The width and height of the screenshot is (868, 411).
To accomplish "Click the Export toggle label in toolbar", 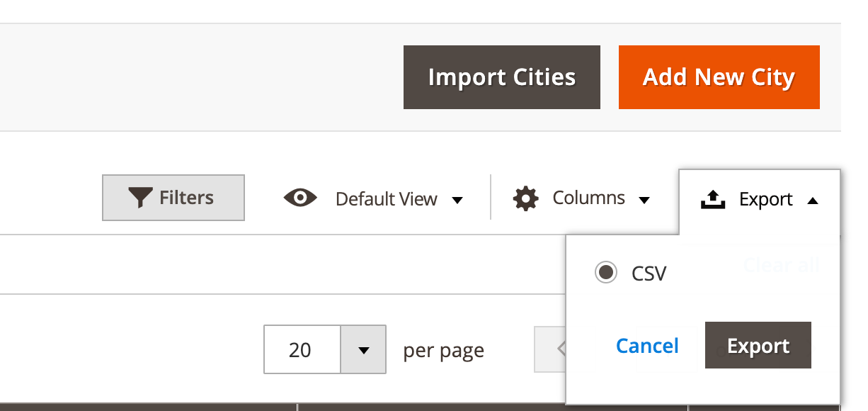I will [x=766, y=200].
